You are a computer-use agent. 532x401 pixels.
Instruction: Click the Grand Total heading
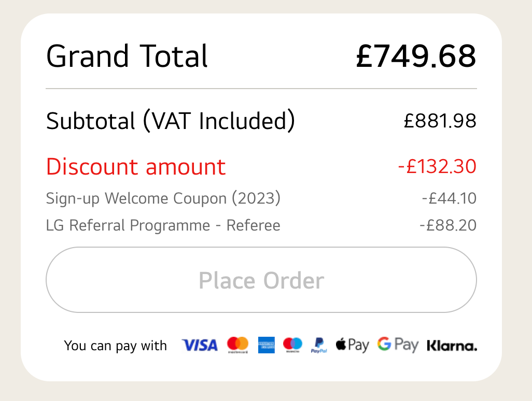tap(127, 56)
